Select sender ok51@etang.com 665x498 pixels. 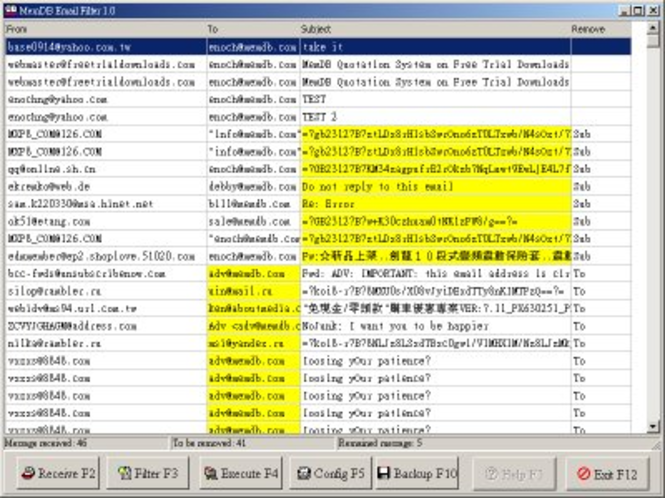point(105,221)
